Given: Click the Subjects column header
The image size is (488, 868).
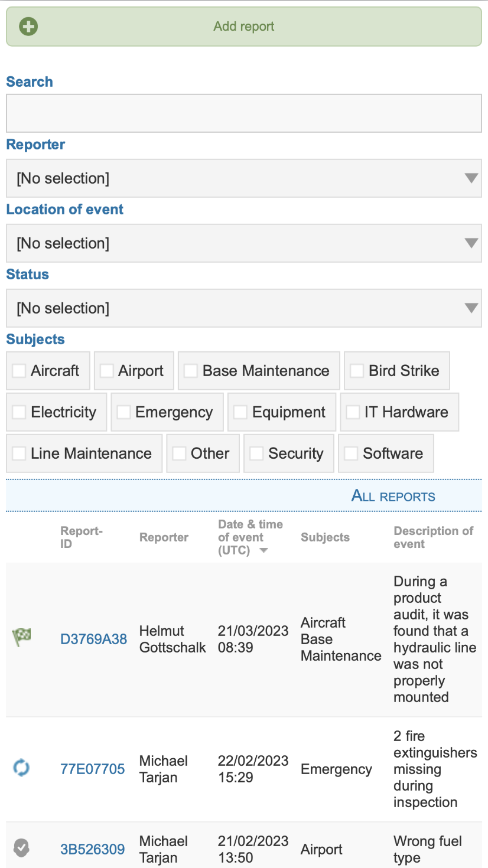Looking at the screenshot, I should click(325, 537).
